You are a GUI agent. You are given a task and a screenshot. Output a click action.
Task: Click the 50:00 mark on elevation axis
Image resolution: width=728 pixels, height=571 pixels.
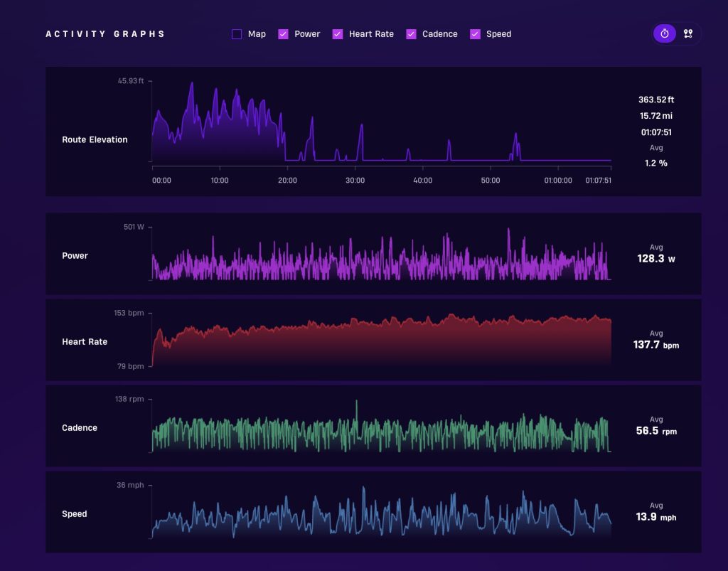(x=491, y=180)
